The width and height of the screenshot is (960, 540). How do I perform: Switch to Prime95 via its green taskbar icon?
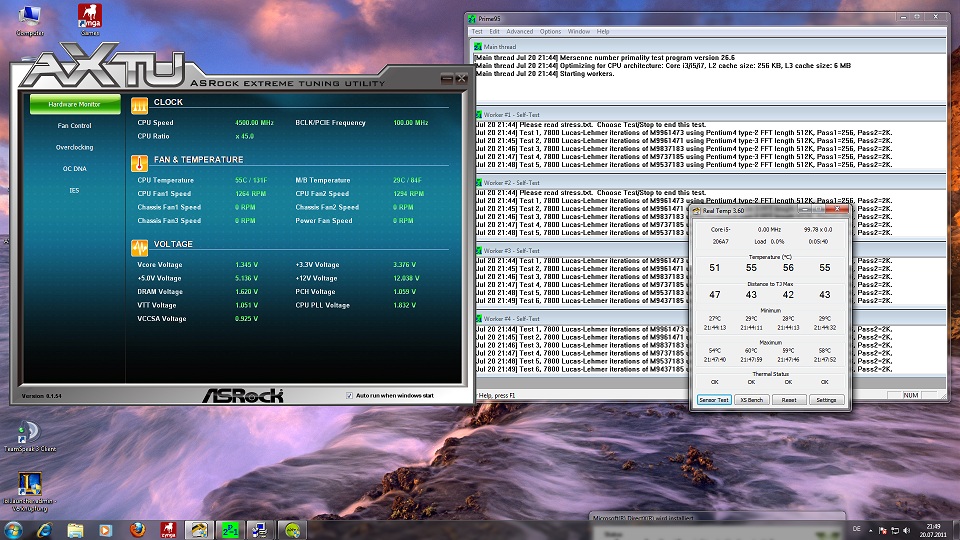tap(230, 530)
